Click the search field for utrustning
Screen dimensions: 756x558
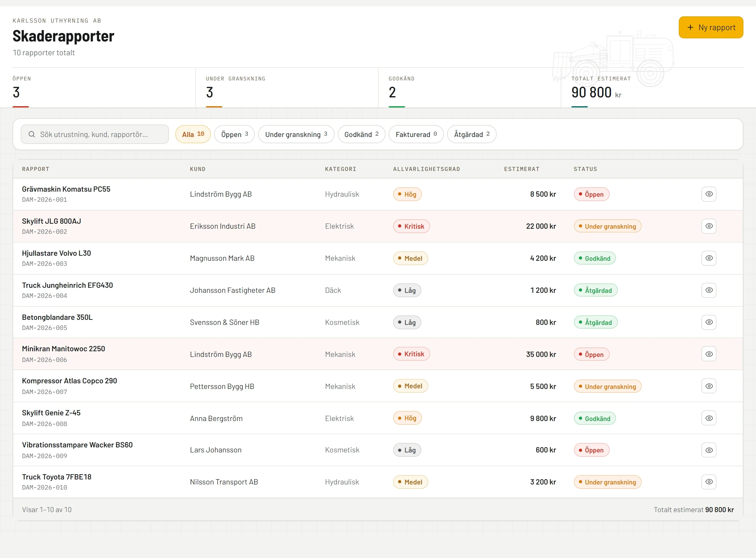point(95,134)
